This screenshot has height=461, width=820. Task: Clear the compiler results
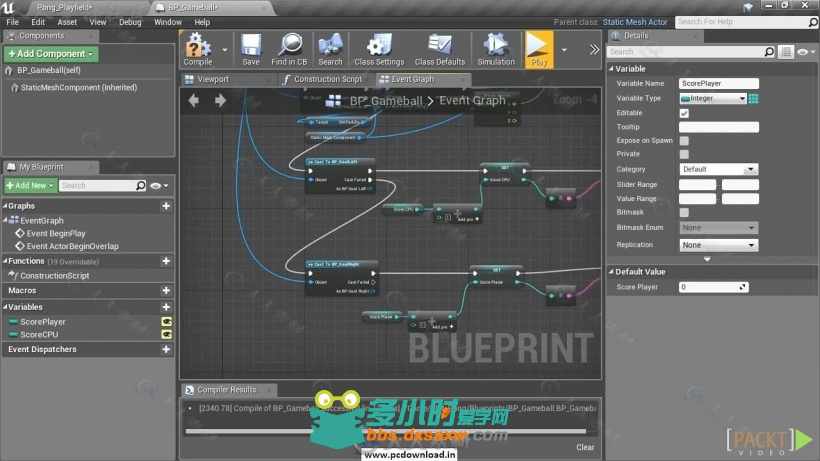[585, 447]
